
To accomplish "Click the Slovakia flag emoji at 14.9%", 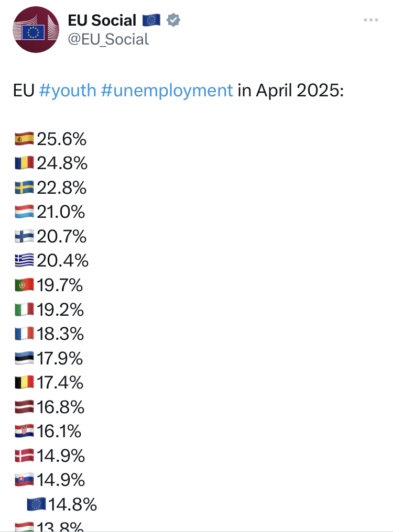I will (25, 480).
